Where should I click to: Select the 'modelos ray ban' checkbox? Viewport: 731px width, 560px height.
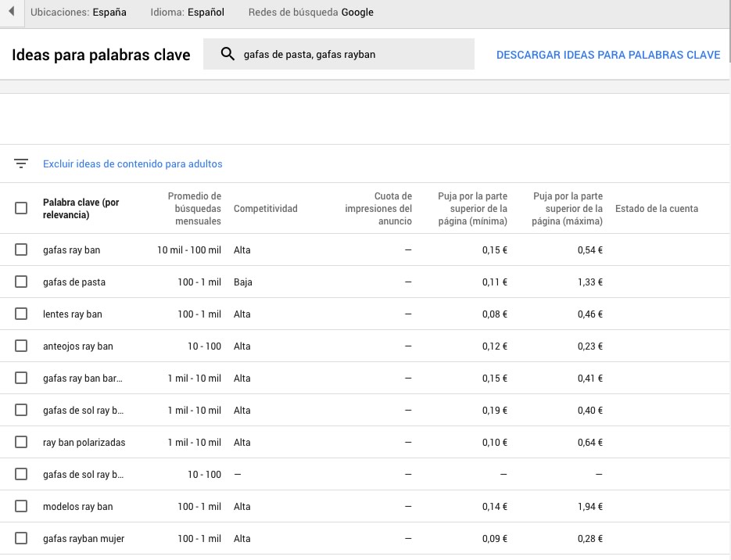coord(21,506)
